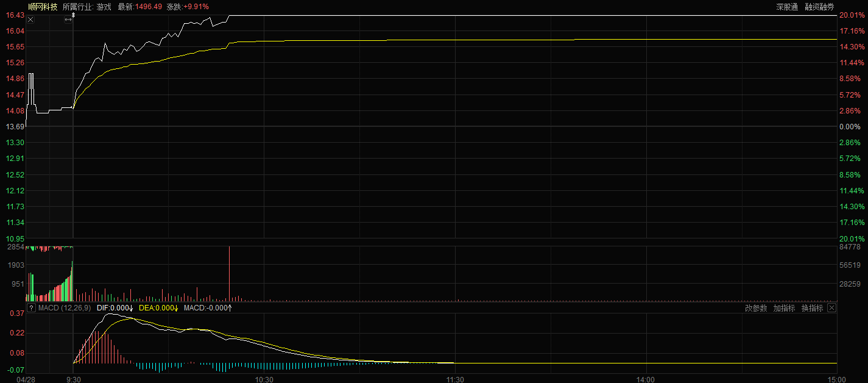Click the 11:30 time axis label
The height and width of the screenshot is (383, 868).
[454, 379]
